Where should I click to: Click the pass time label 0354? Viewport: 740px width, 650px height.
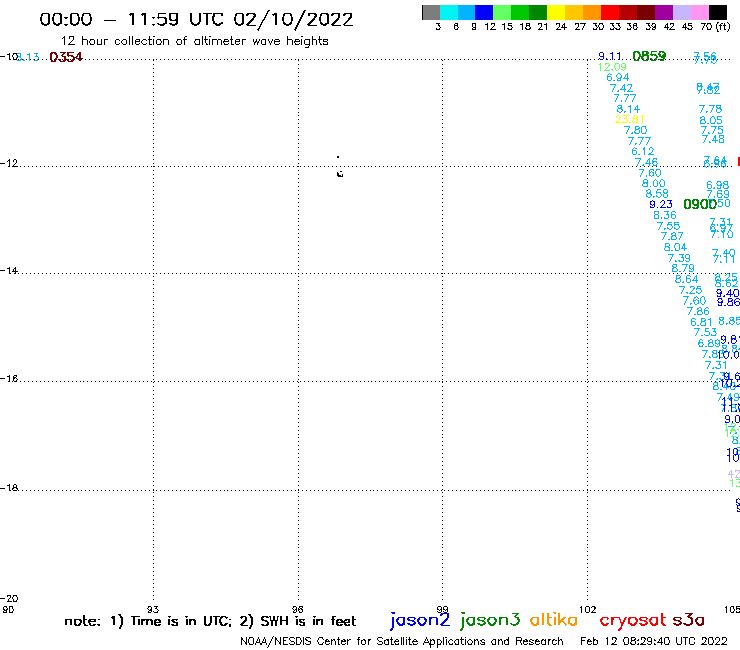(x=66, y=57)
